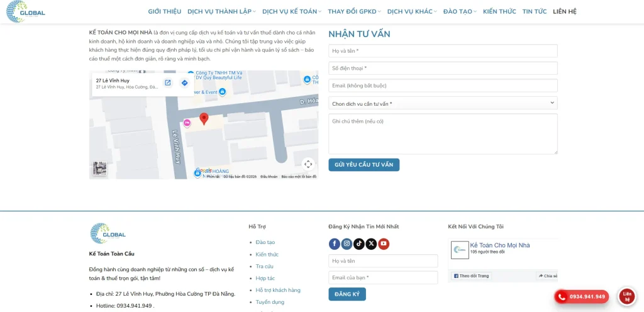The image size is (644, 312).
Task: Call via the red 0934.941.949 hotline button
Action: click(581, 297)
